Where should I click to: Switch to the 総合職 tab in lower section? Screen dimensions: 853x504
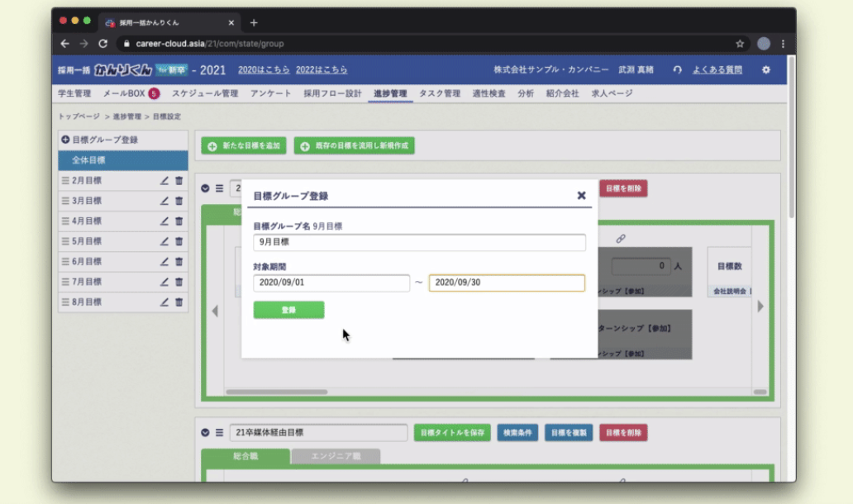click(x=245, y=456)
